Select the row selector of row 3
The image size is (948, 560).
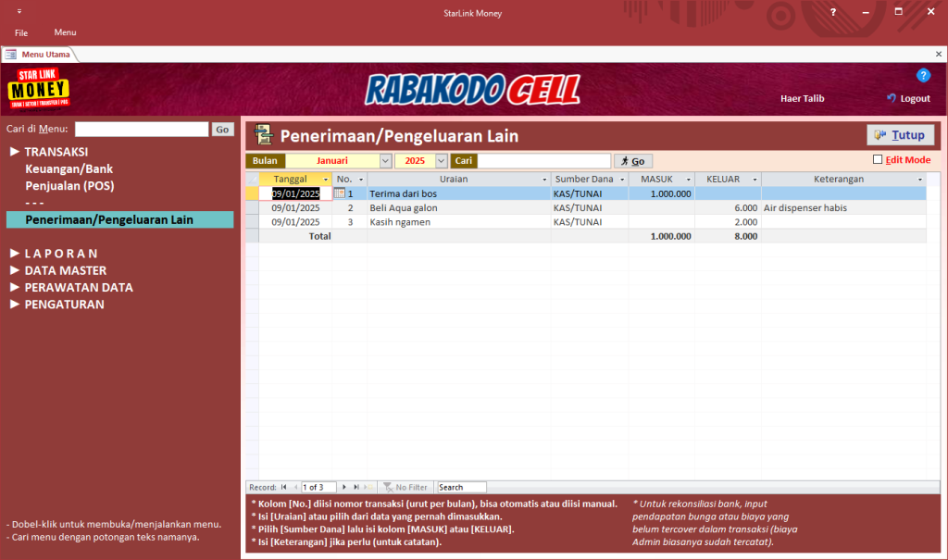pos(252,222)
